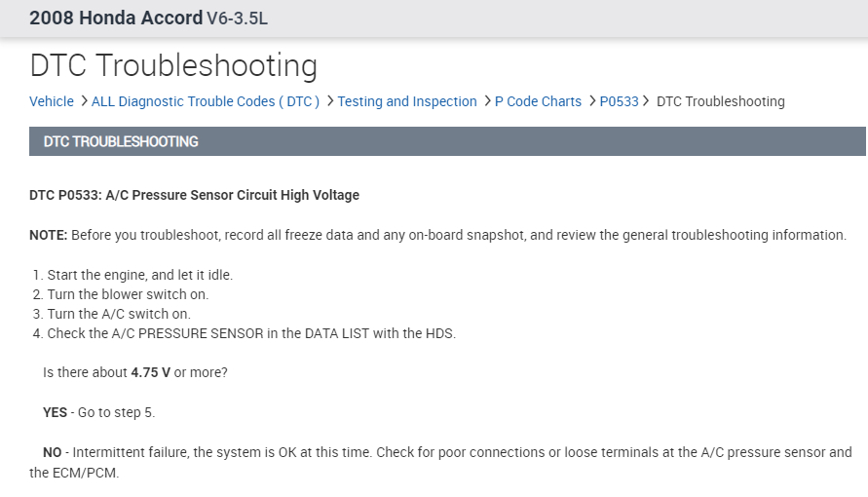
Task: Click the large DTC Troubleshooting page heading
Action: pos(173,65)
